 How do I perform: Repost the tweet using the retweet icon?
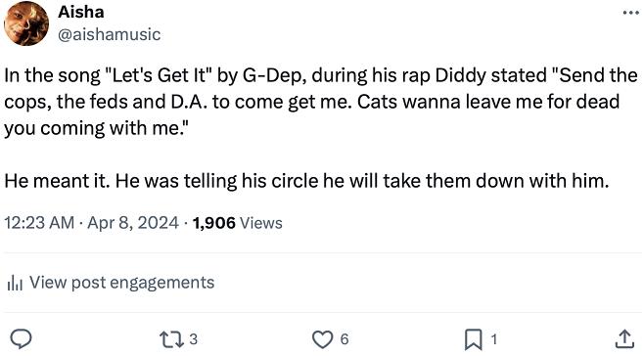171,339
